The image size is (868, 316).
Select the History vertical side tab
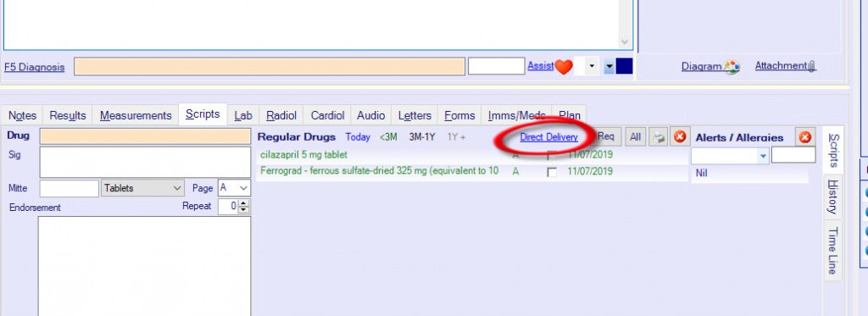[832, 197]
